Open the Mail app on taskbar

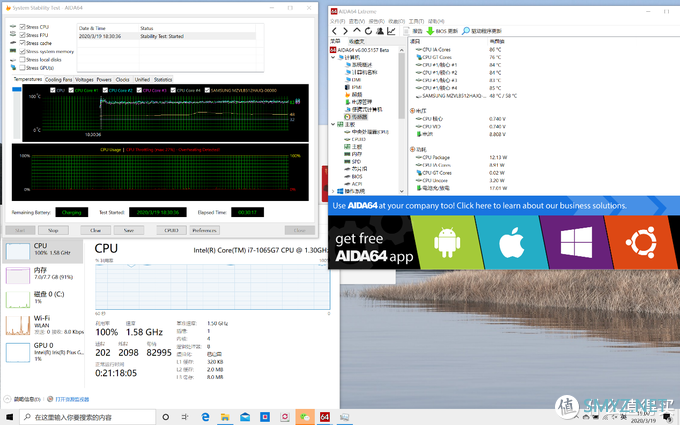(x=245, y=417)
